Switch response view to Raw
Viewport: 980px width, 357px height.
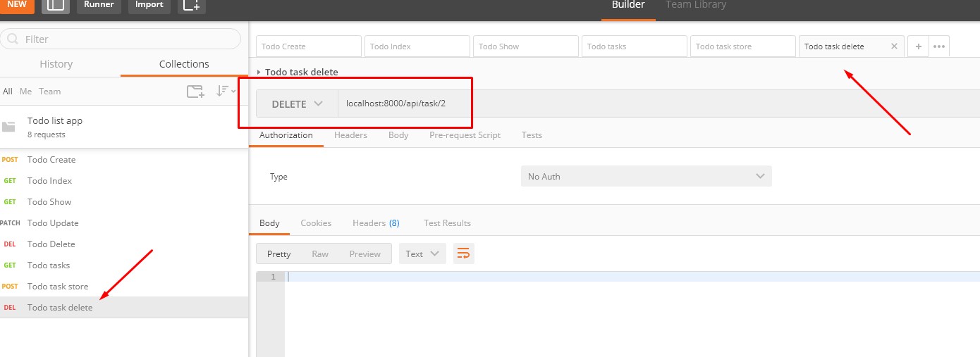320,253
